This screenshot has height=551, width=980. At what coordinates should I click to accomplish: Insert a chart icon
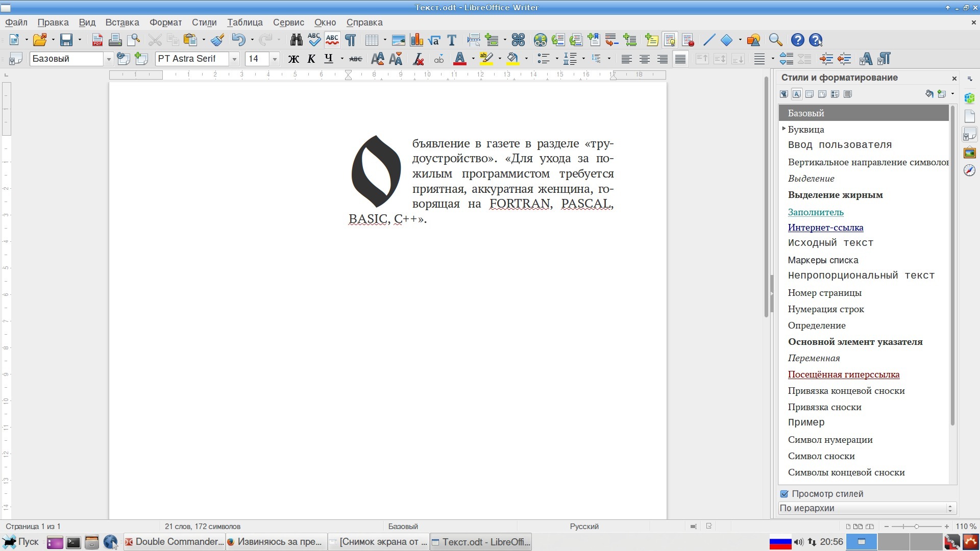click(x=416, y=40)
